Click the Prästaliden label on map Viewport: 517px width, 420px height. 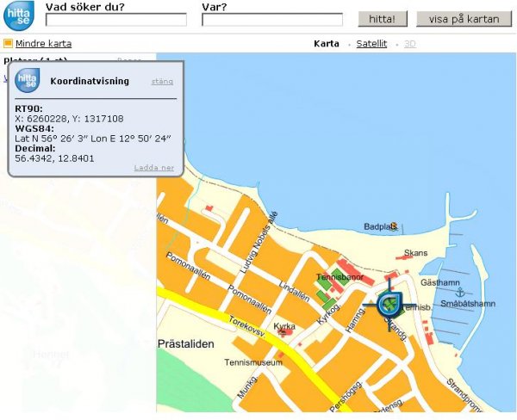point(186,344)
